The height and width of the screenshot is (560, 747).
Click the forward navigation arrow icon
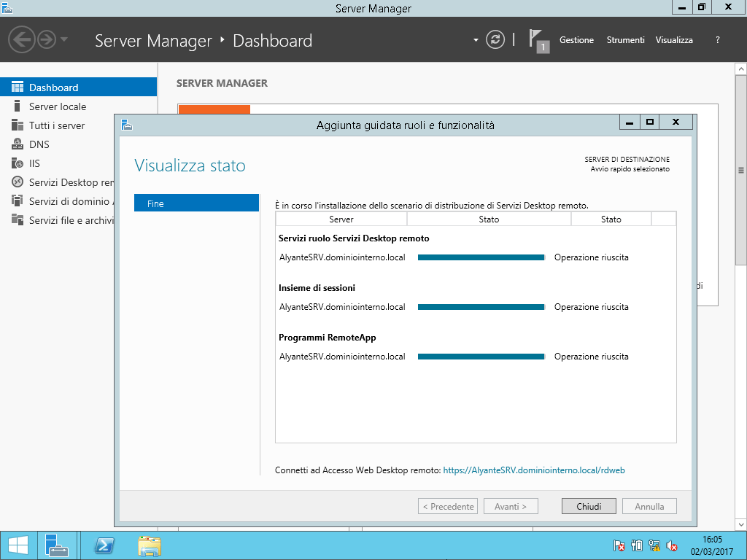[47, 39]
